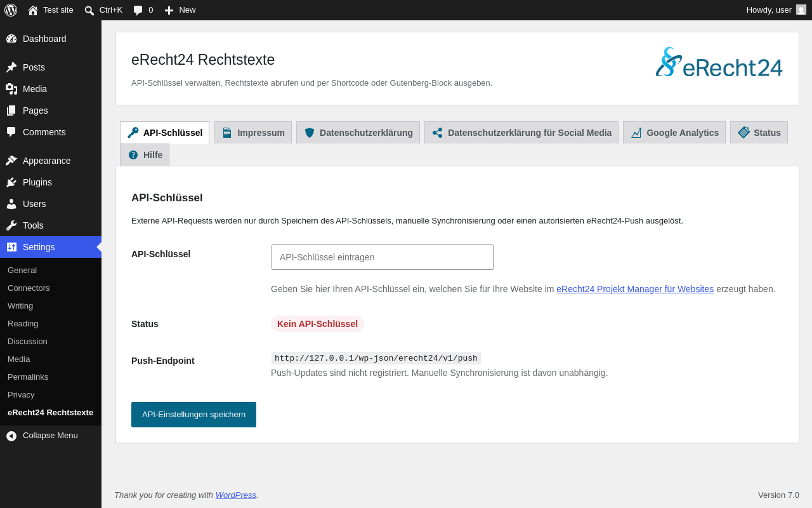The width and height of the screenshot is (812, 508).
Task: Open Datenschutzerklärung für Social Media tab
Action: (x=521, y=133)
